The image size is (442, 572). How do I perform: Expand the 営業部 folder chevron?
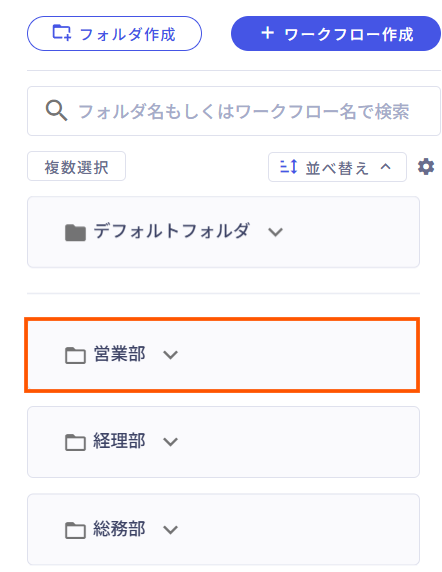point(170,355)
